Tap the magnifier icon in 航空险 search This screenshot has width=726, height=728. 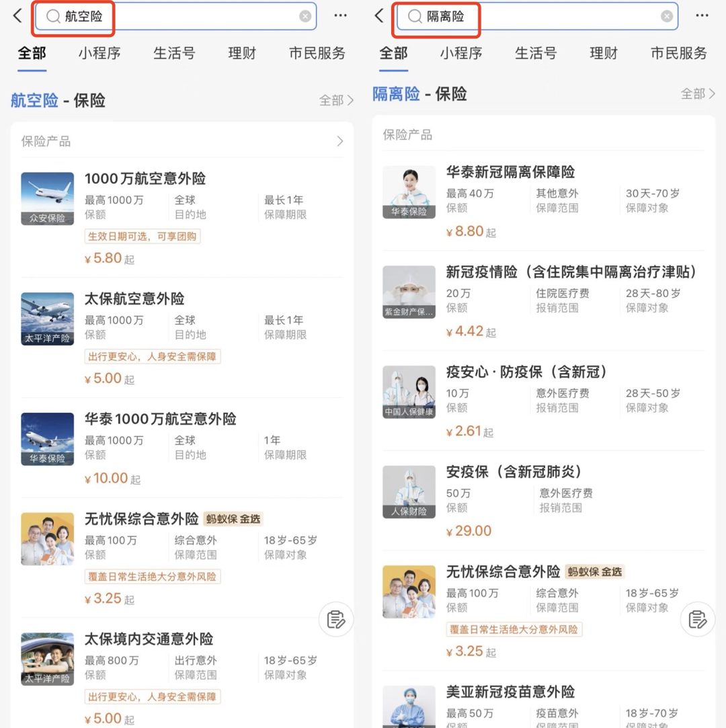pyautogui.click(x=53, y=16)
